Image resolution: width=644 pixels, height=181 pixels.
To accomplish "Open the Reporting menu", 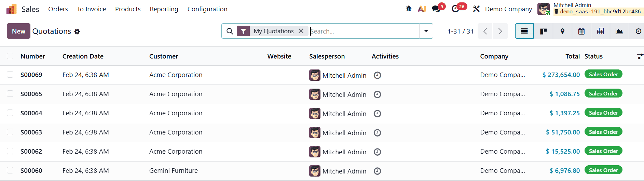I will click(164, 9).
